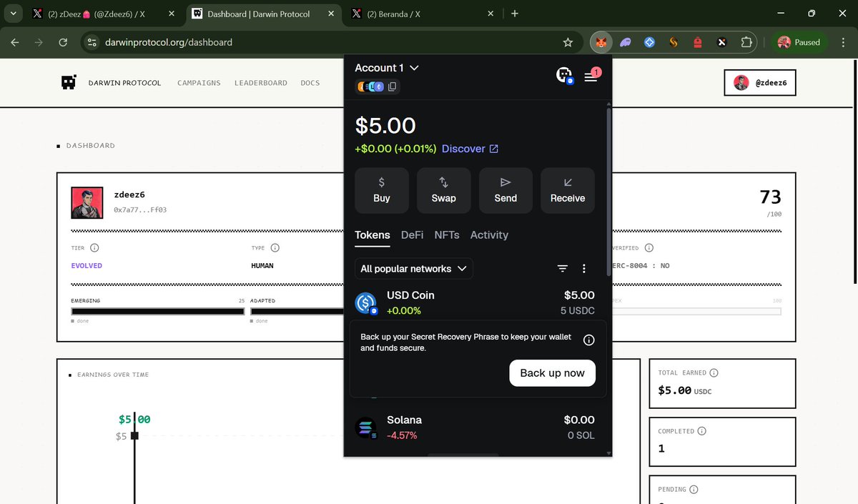Click the backup reminder info icon
This screenshot has height=504, width=858.
pos(589,340)
